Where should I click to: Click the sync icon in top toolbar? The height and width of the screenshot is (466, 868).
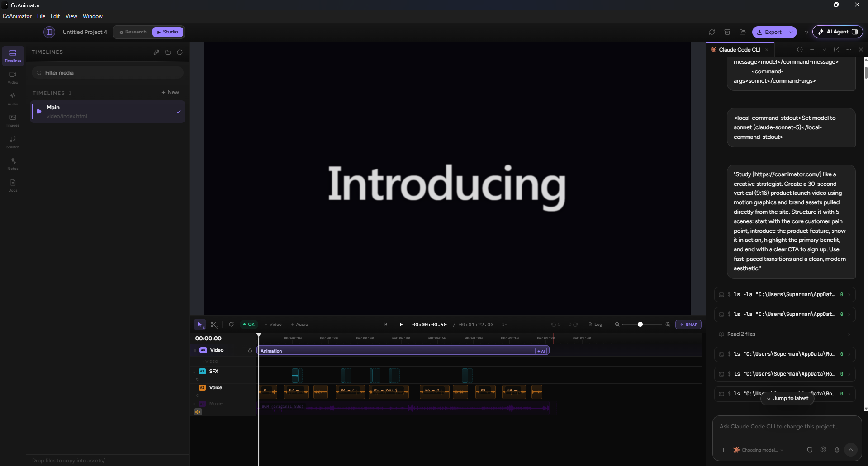pos(712,32)
